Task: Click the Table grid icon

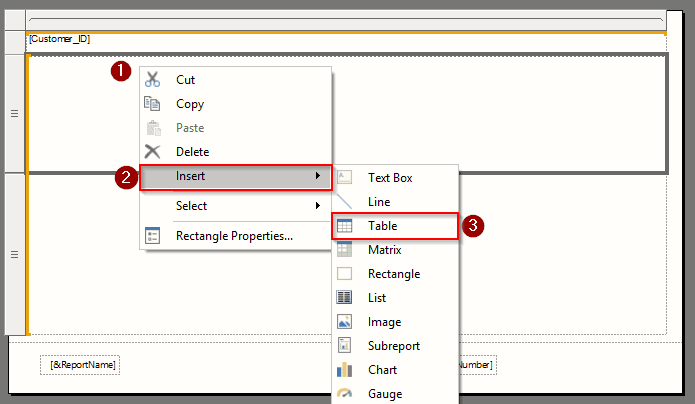Action: tap(344, 226)
